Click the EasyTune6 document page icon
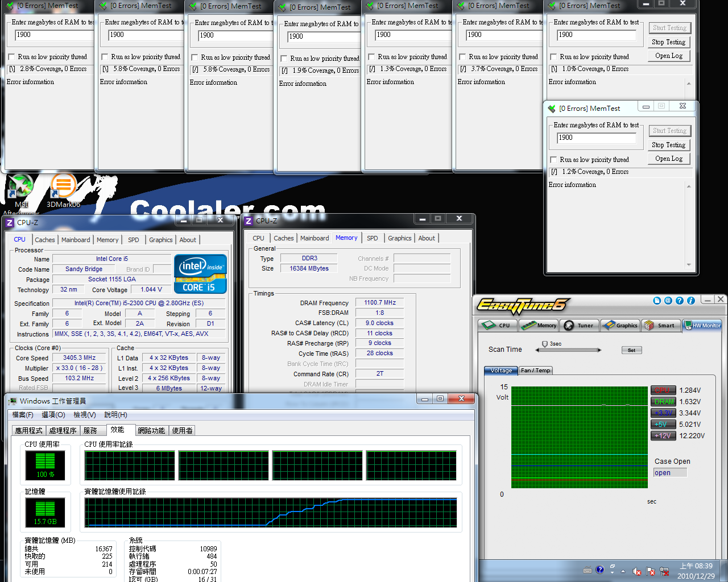The width and height of the screenshot is (728, 582). click(657, 301)
